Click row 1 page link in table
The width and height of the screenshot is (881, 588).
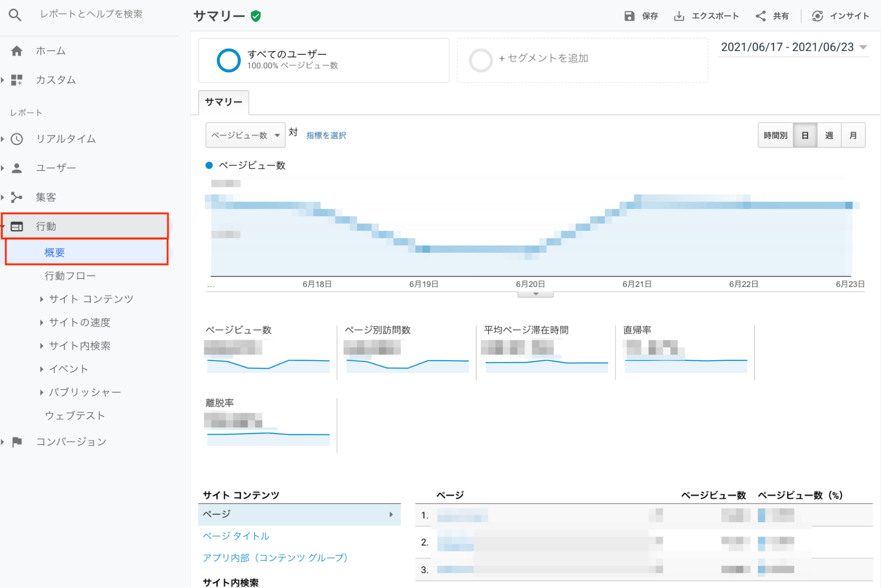coord(462,515)
